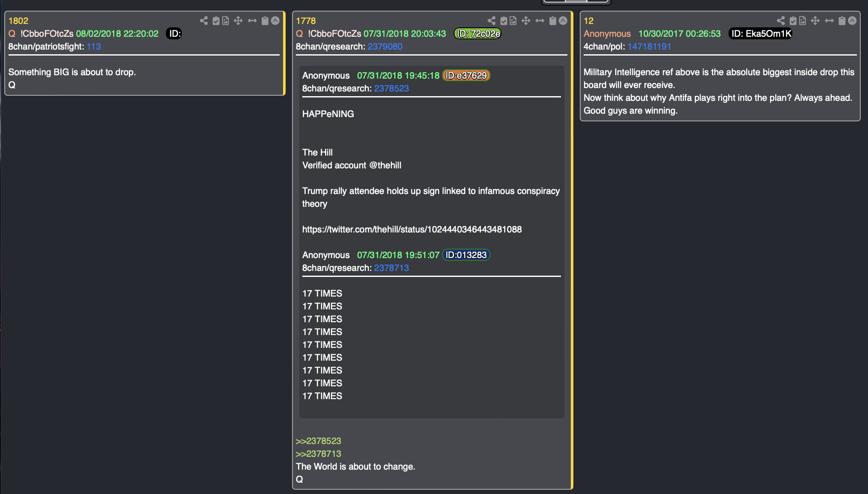
Task: Open patriotsfight post link 113
Action: [x=94, y=46]
